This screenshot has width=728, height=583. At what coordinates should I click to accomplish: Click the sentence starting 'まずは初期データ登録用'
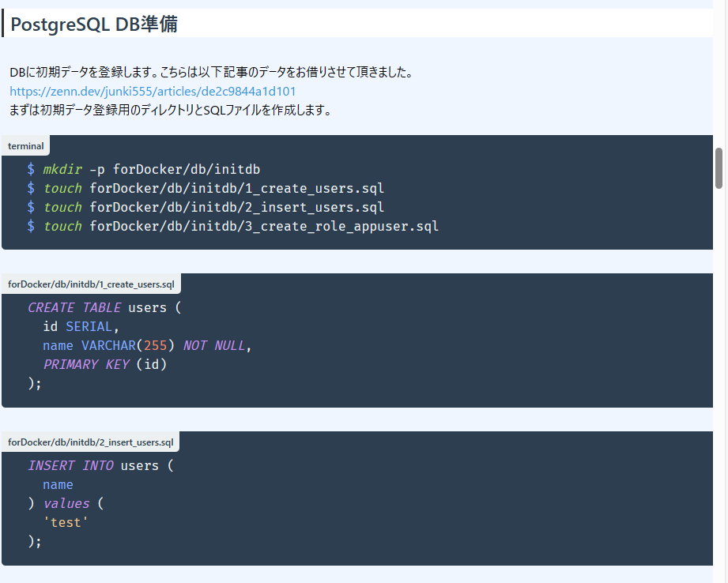coord(171,111)
